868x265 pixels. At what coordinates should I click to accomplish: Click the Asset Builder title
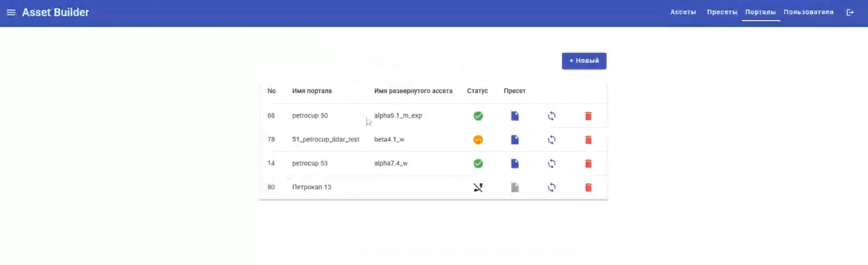click(55, 12)
